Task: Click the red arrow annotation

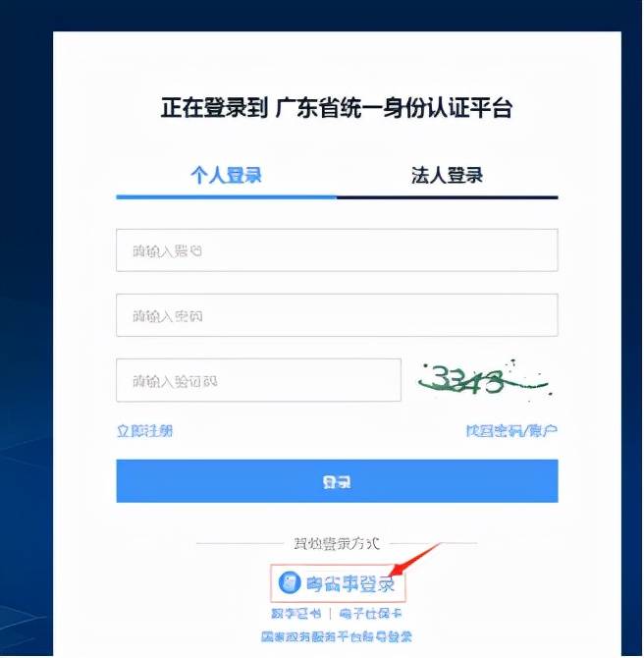Action: 413,560
